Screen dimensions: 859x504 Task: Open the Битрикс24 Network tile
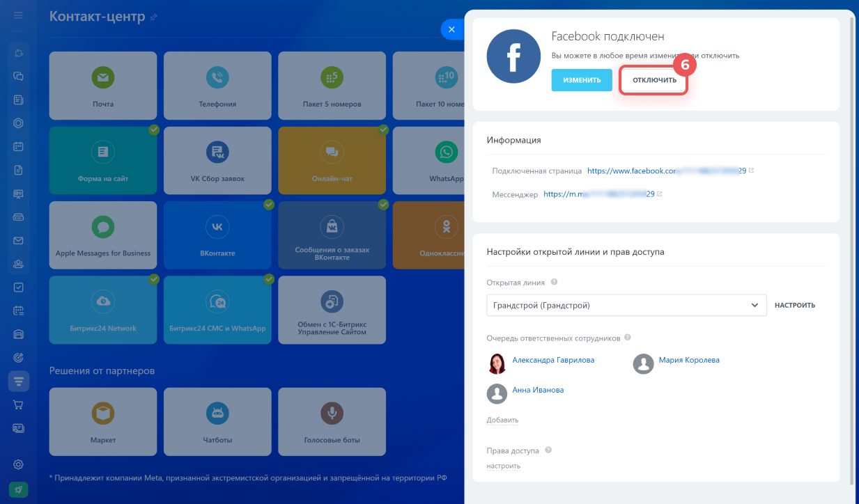[x=103, y=310]
